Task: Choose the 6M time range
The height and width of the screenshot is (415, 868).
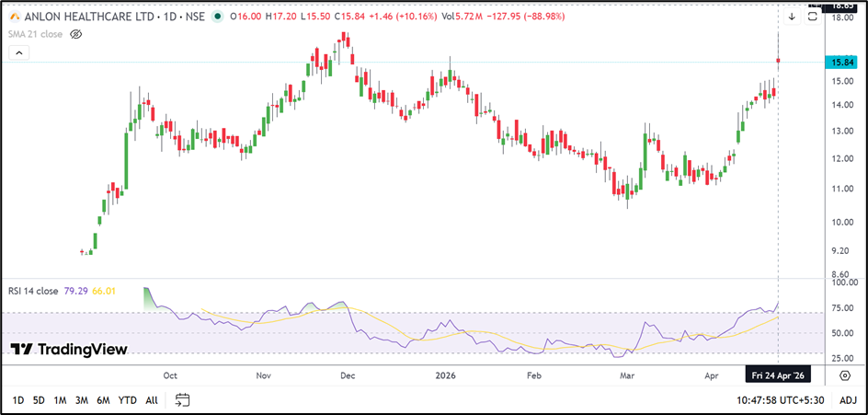Action: [103, 399]
